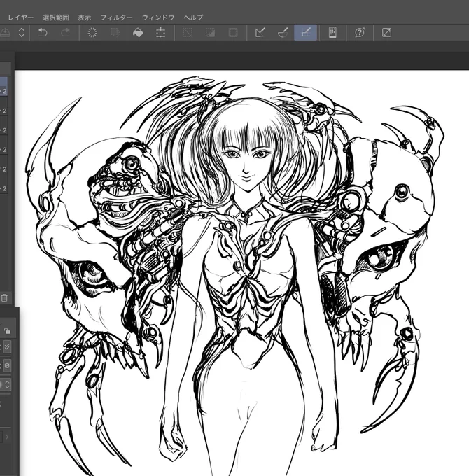Open the レイヤー menu
This screenshot has height=476, width=469.
(x=20, y=17)
